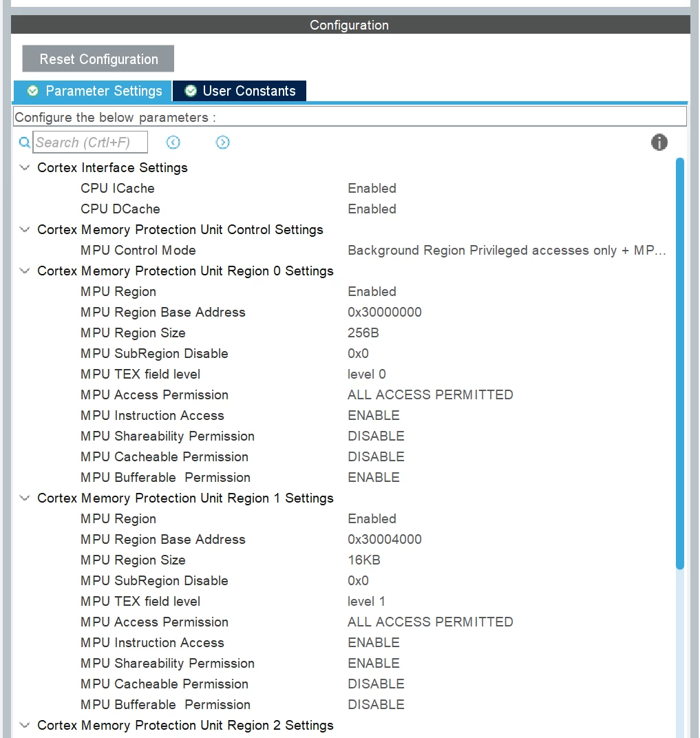Open the info icon for parameter help
The height and width of the screenshot is (738, 700).
point(659,142)
